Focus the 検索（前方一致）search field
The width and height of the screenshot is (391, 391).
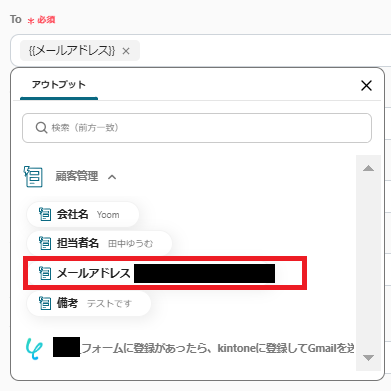(197, 128)
